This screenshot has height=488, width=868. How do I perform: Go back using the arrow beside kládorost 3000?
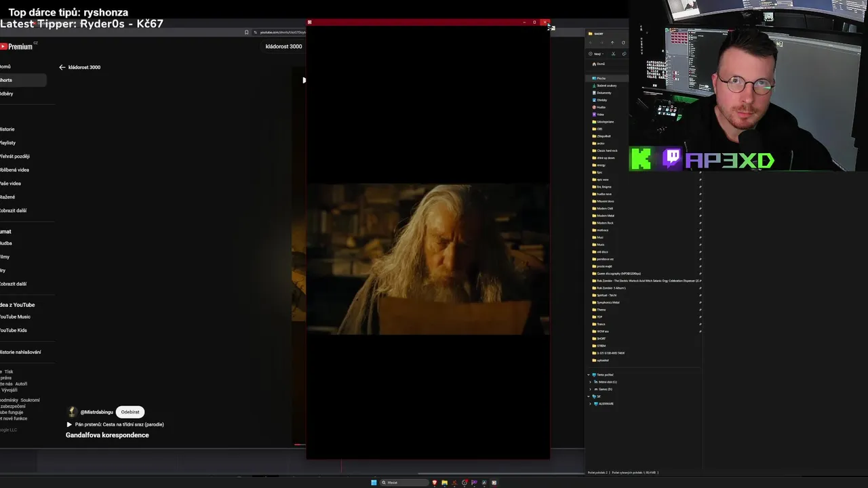tap(62, 67)
